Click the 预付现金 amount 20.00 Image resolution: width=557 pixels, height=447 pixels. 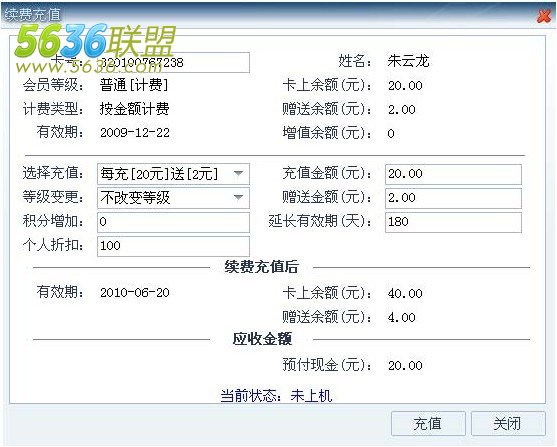[405, 365]
